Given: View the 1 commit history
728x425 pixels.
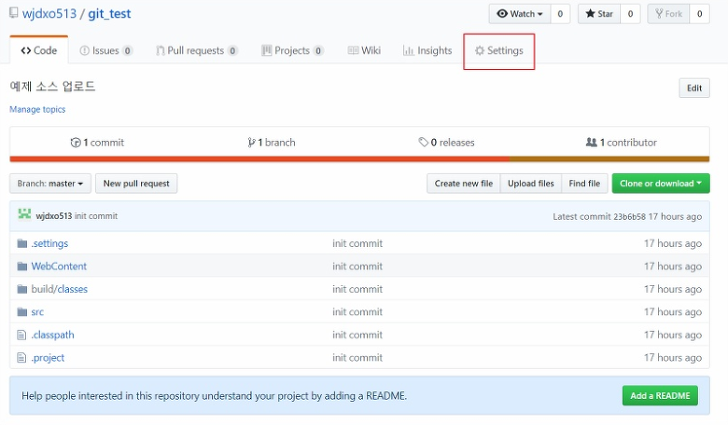Looking at the screenshot, I should (98, 143).
